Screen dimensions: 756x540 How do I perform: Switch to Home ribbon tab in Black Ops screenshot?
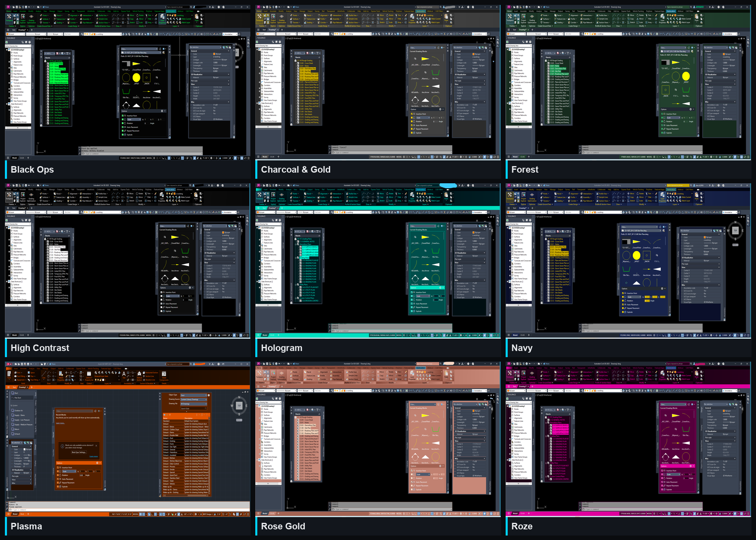click(9, 11)
